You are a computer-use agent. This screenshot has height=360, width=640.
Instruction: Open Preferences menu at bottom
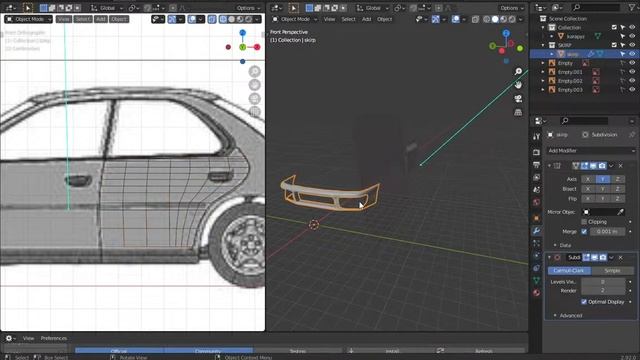[54, 338]
